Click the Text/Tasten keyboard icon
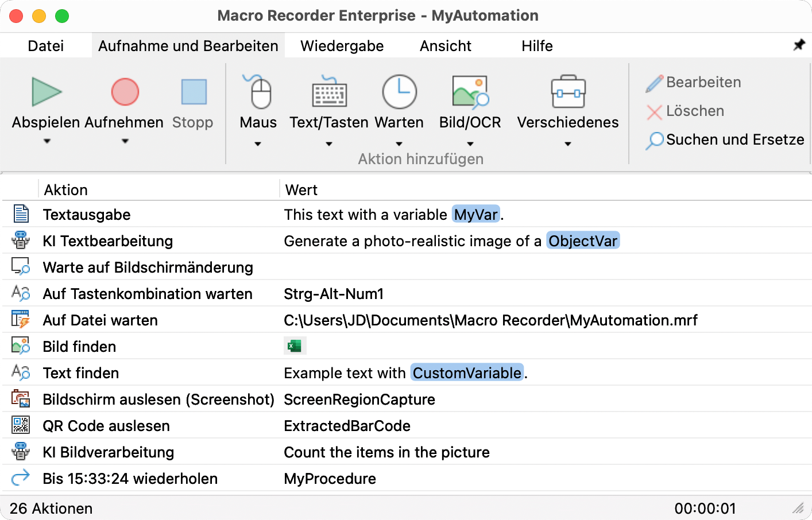The image size is (812, 520). (x=328, y=92)
